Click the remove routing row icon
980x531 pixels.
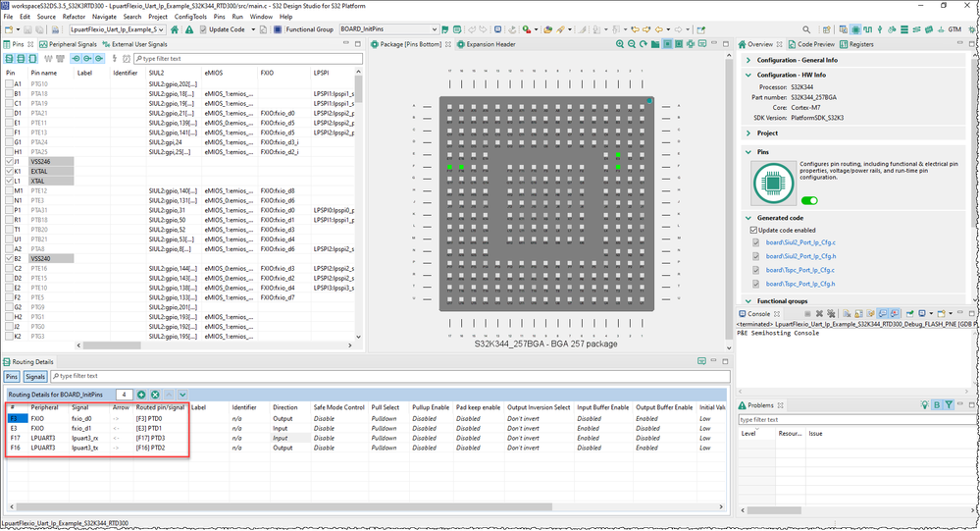click(x=155, y=394)
